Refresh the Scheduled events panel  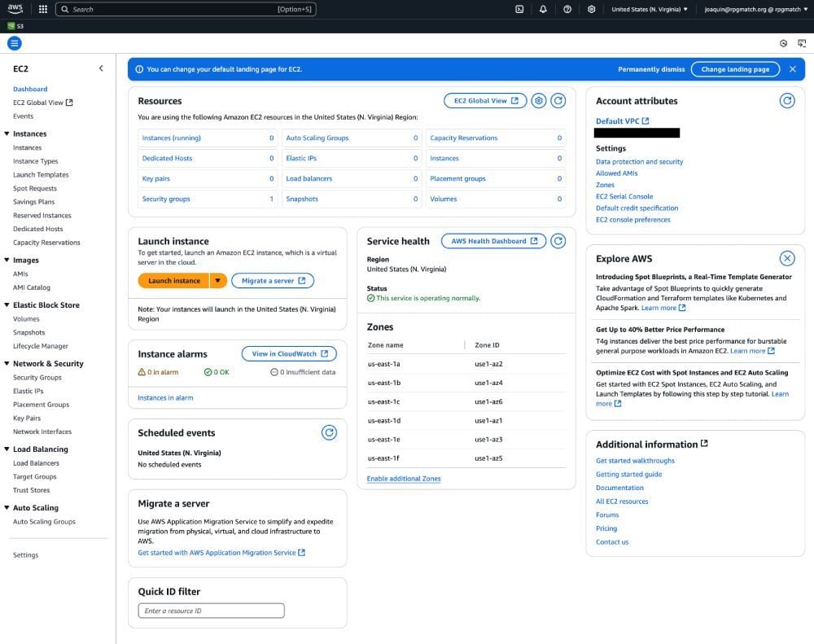click(329, 432)
